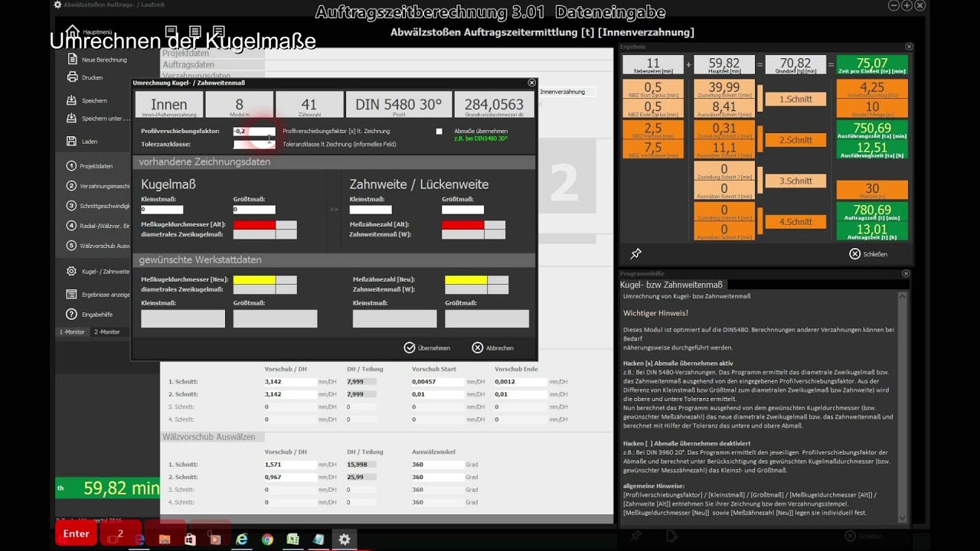Open the Auftragsdaten section header
This screenshot has width=980, height=551.
213,65
